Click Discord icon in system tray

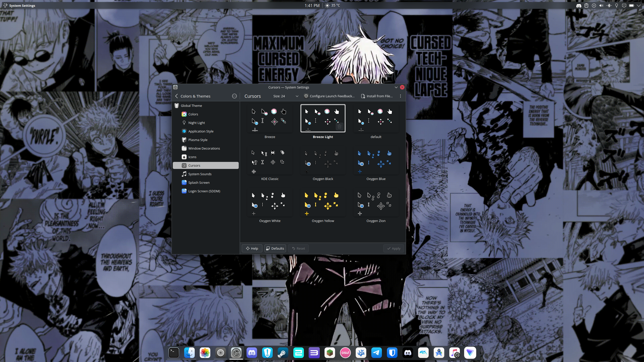click(579, 6)
